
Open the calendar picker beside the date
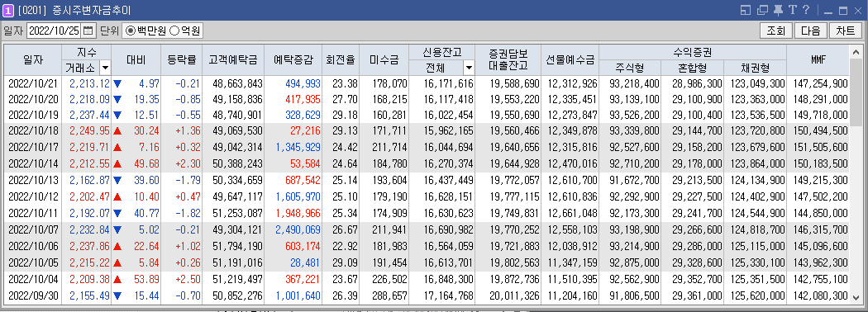coord(88,31)
